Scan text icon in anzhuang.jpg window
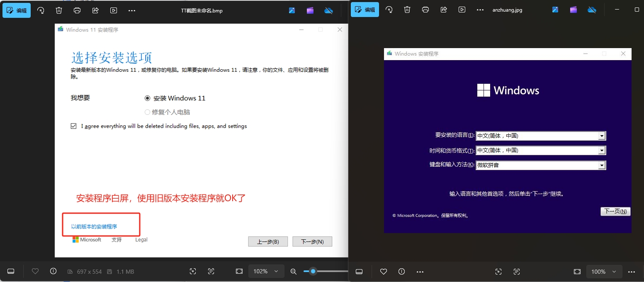Screen dimensions: 644x282 [x=517, y=272]
